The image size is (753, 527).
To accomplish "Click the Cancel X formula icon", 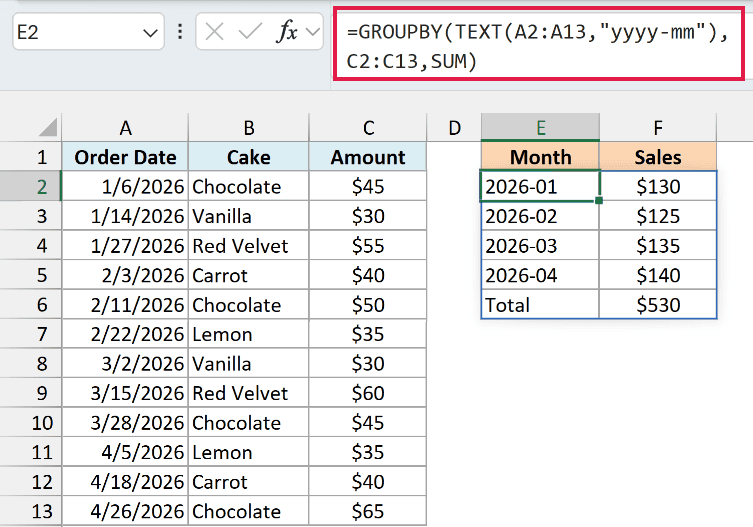I will (214, 32).
